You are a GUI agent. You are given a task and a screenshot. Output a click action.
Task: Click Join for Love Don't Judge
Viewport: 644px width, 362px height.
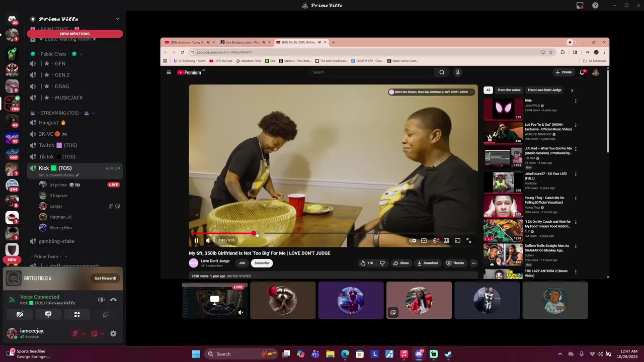(242, 263)
